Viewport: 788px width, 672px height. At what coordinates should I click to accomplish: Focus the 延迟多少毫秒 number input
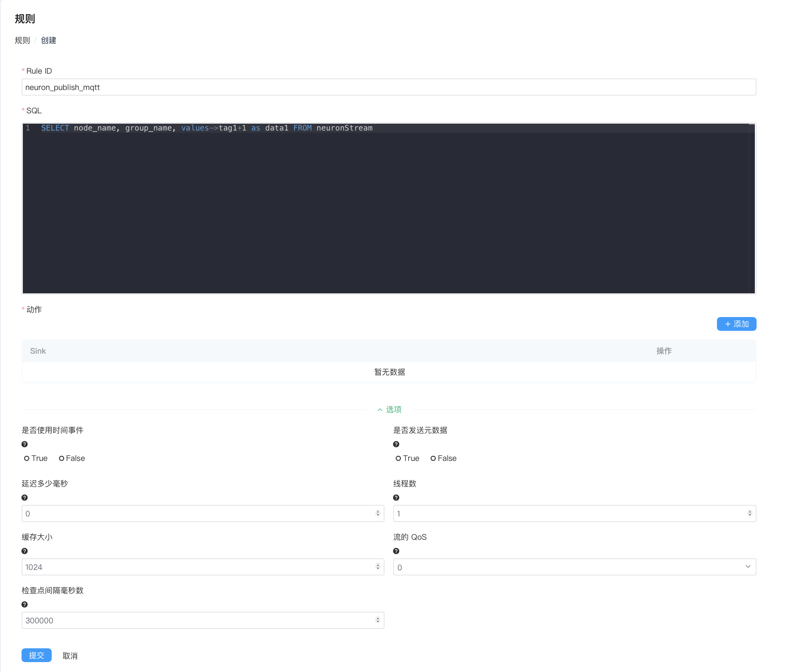pyautogui.click(x=203, y=513)
